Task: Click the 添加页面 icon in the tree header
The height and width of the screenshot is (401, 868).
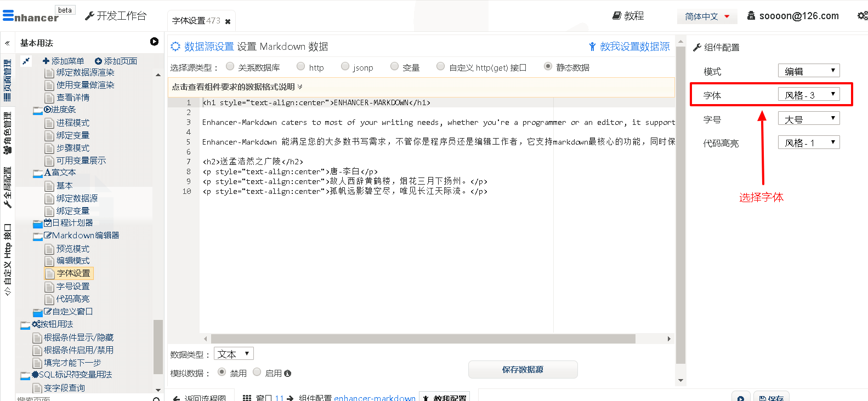Action: (x=98, y=61)
